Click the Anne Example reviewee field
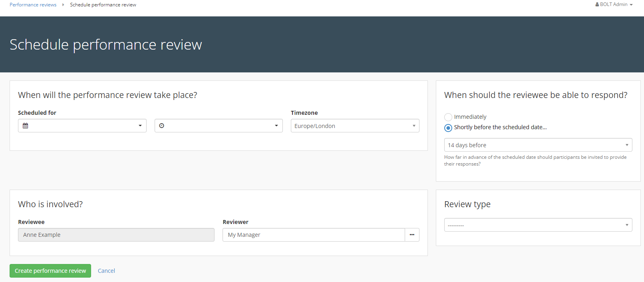Viewport: 644px width, 282px height. pyautogui.click(x=116, y=235)
